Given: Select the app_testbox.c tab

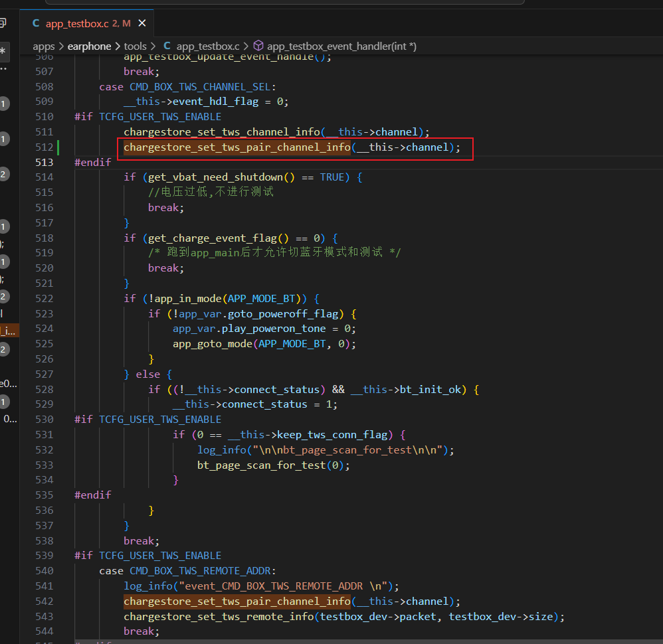Looking at the screenshot, I should [x=86, y=23].
